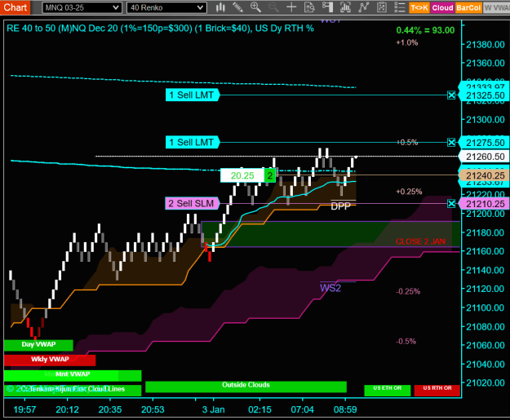Toggle the T<>K button
Screen dimensions: 510x420
419,7
